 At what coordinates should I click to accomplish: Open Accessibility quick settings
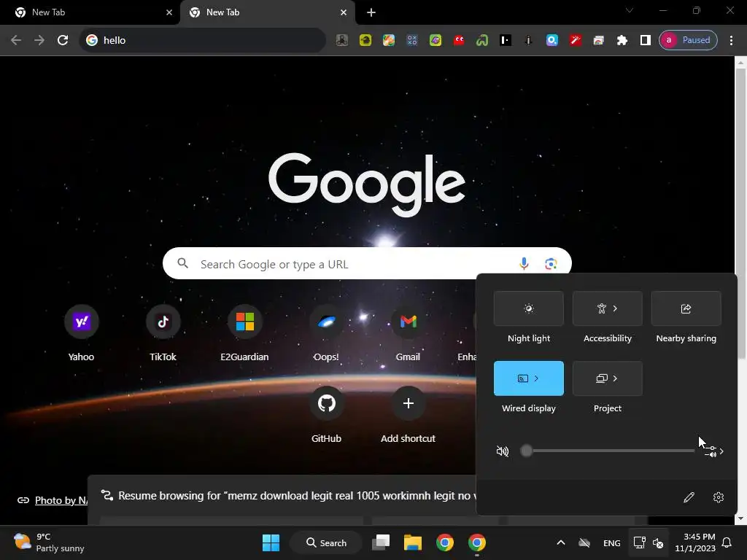coord(608,308)
